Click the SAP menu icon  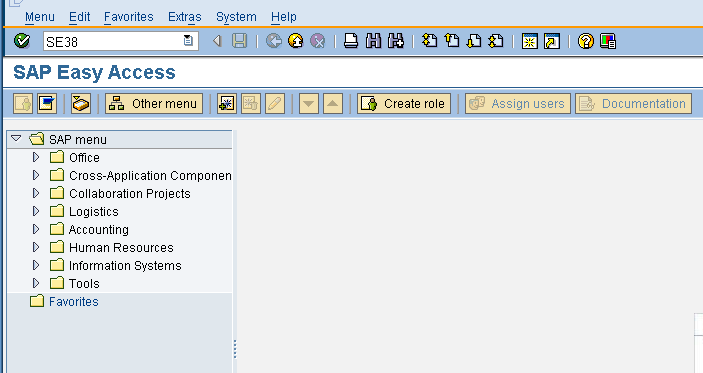pos(47,104)
